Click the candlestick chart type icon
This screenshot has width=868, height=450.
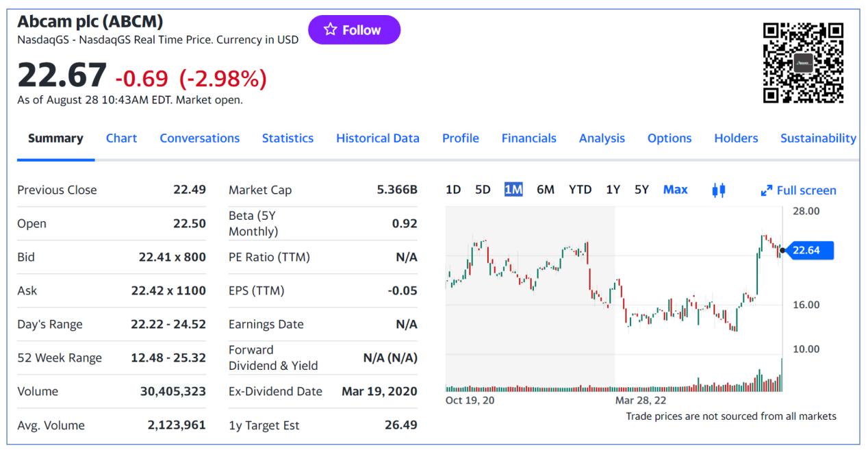pyautogui.click(x=718, y=190)
